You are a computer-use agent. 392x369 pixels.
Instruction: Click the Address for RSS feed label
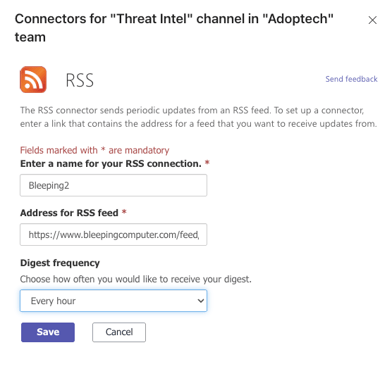pyautogui.click(x=69, y=213)
